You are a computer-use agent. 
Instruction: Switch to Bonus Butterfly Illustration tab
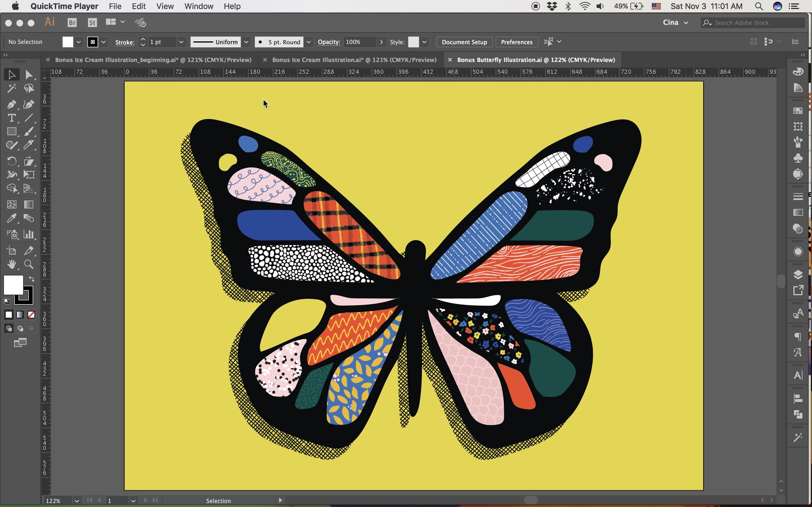[536, 60]
